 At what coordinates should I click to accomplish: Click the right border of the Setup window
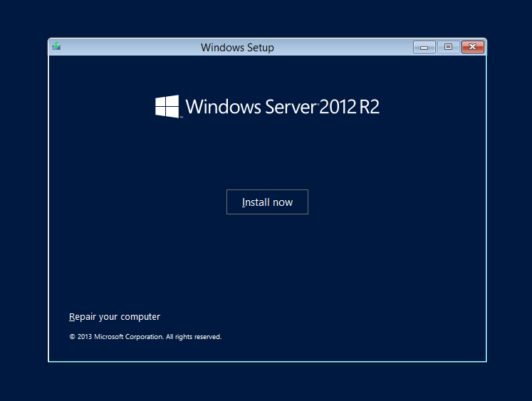click(x=486, y=214)
